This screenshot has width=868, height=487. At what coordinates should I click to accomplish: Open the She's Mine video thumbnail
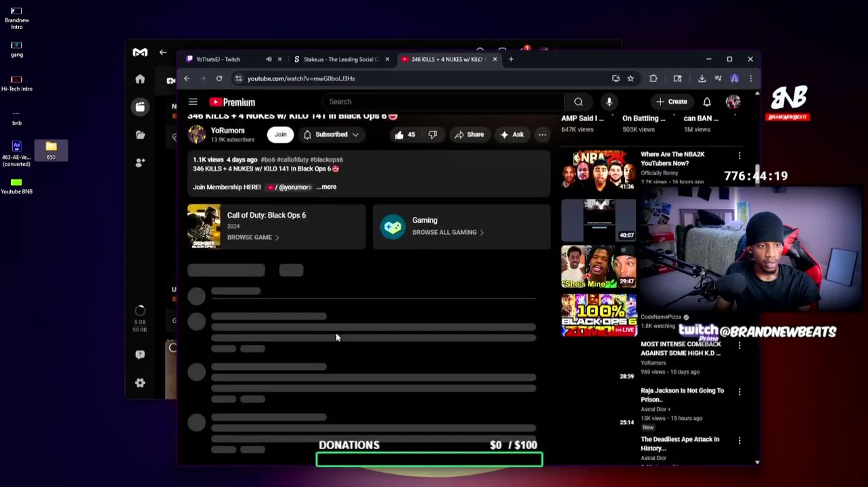[599, 266]
